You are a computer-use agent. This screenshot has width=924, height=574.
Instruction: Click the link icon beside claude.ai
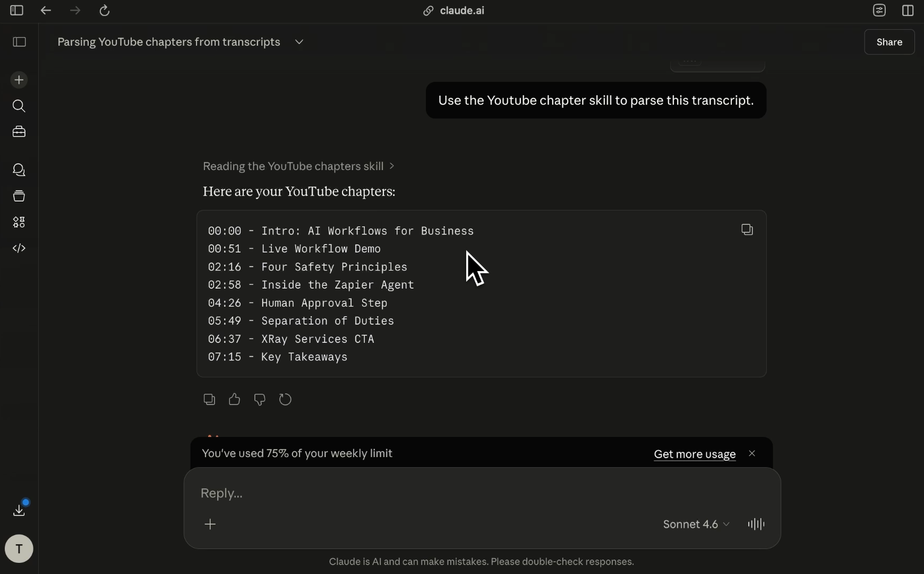[428, 11]
